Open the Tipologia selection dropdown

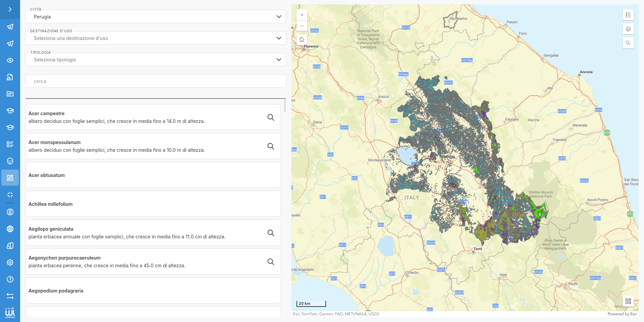tap(156, 60)
